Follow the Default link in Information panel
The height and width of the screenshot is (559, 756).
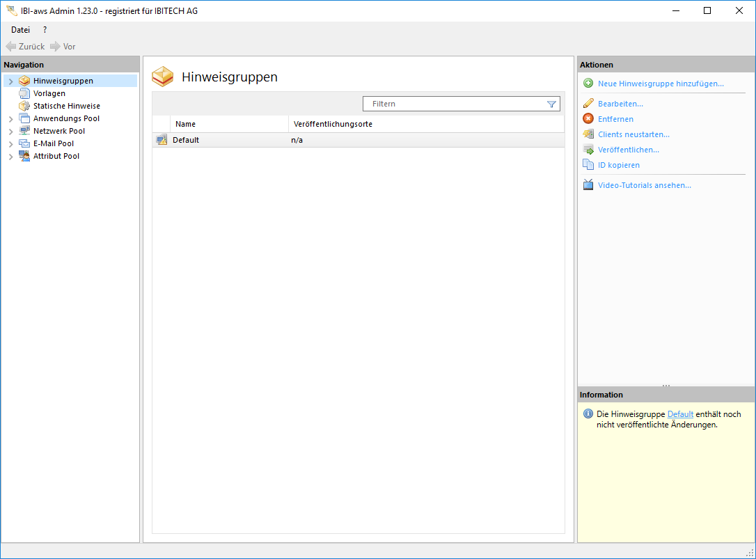tap(680, 414)
